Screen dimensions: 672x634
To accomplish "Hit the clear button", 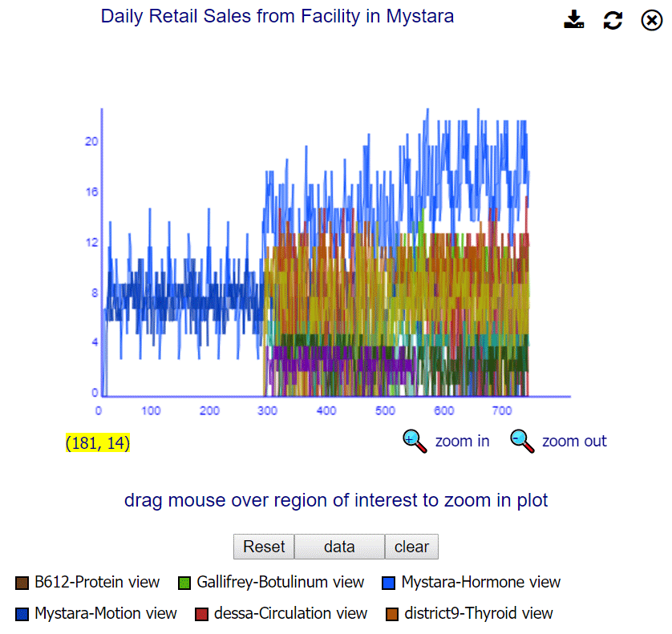I will (x=411, y=547).
